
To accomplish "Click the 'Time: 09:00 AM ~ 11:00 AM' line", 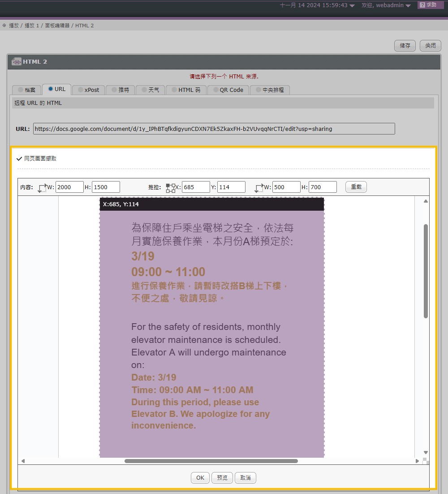I will 192,390.
